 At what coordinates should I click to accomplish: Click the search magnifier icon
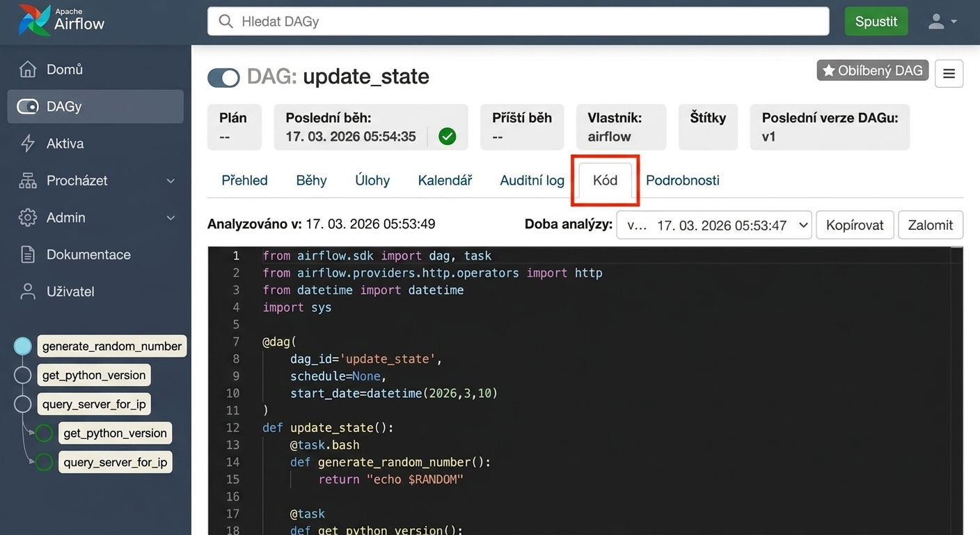tap(226, 22)
